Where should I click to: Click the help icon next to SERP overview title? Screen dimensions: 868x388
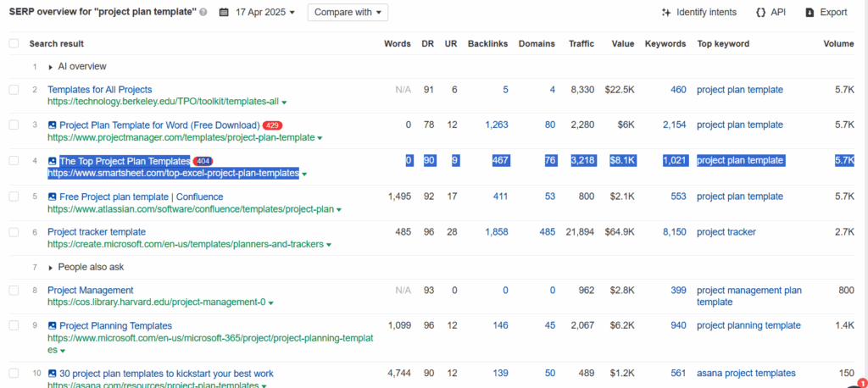203,12
